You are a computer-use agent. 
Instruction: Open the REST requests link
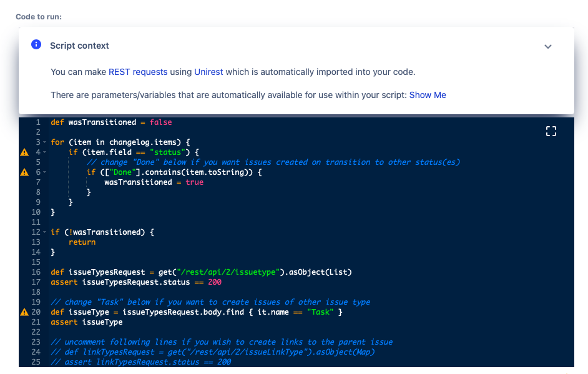pyautogui.click(x=138, y=72)
